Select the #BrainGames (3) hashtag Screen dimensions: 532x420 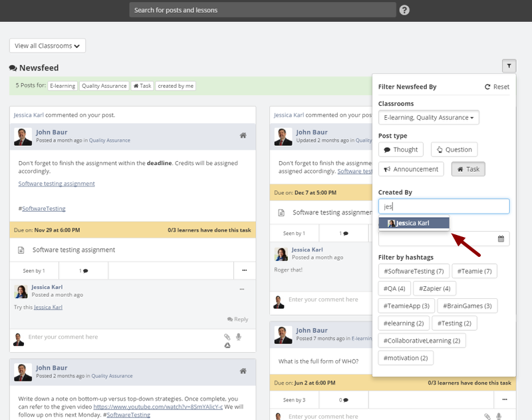coord(467,306)
